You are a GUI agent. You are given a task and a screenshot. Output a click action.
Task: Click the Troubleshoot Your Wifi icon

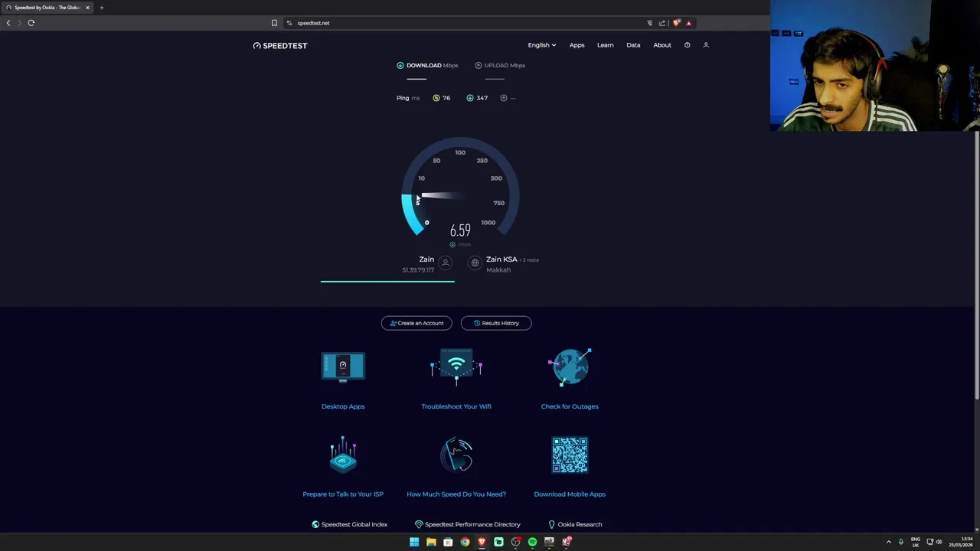(x=456, y=367)
